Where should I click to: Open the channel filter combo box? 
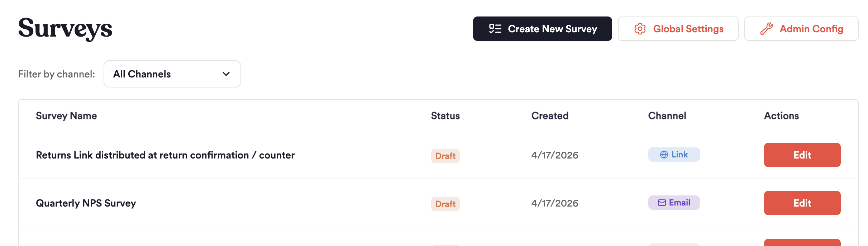172,74
